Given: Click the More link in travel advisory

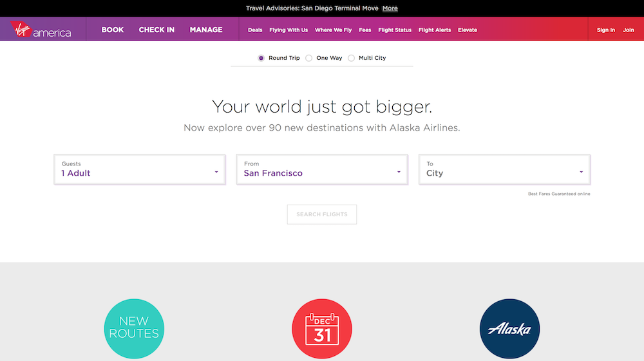Looking at the screenshot, I should point(390,8).
